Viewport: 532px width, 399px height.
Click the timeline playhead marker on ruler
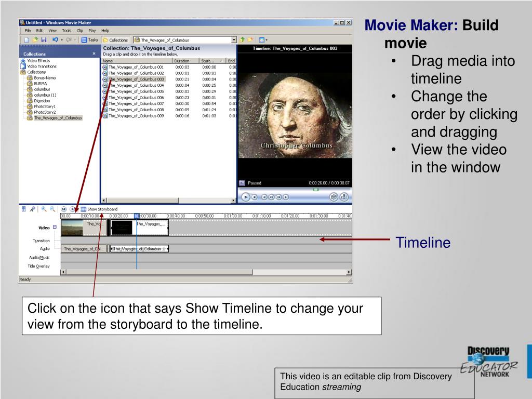tap(137, 216)
